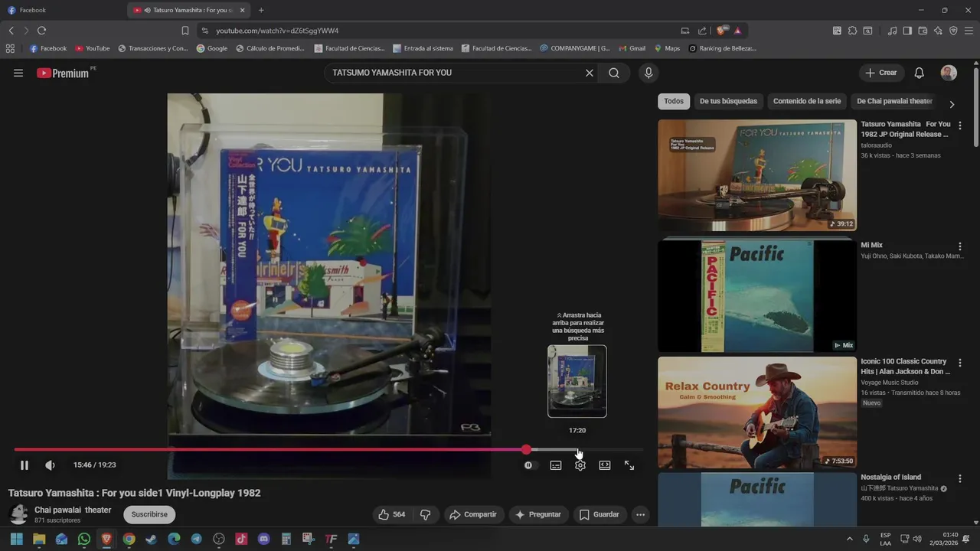The height and width of the screenshot is (551, 980).
Task: Open options for Iconic 100 Classic Country
Action: [x=960, y=363]
